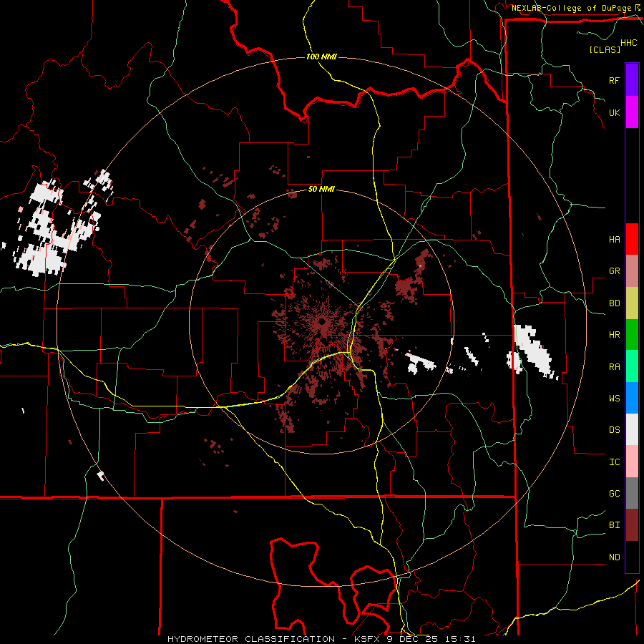Click the light green RA legend swatch
Screen dimensions: 644x644
pyautogui.click(x=632, y=366)
